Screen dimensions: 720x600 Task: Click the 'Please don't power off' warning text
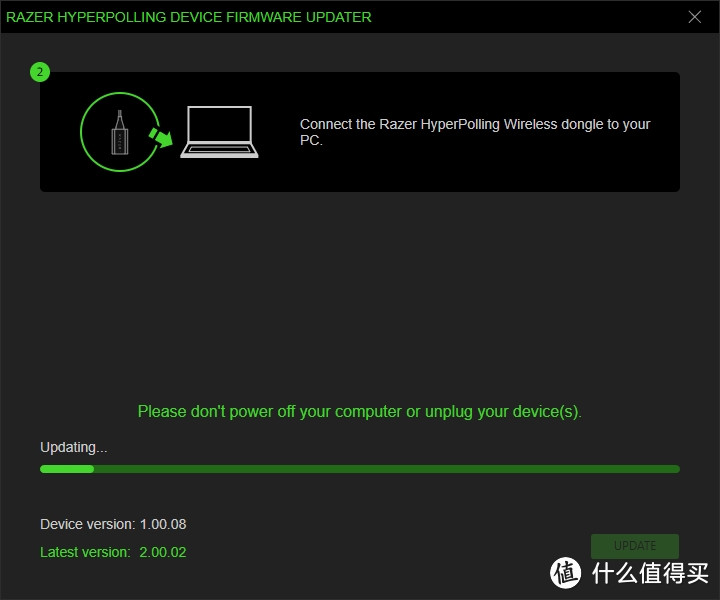pos(360,411)
